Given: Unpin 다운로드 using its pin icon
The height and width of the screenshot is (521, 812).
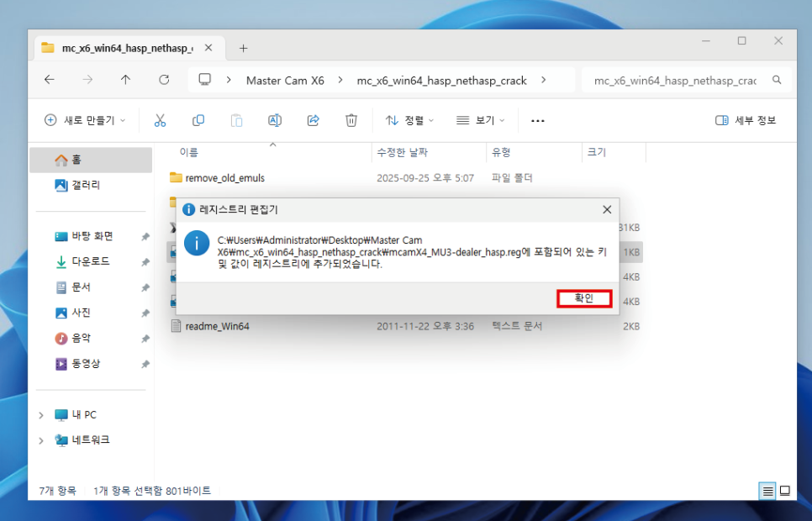Looking at the screenshot, I should (145, 262).
